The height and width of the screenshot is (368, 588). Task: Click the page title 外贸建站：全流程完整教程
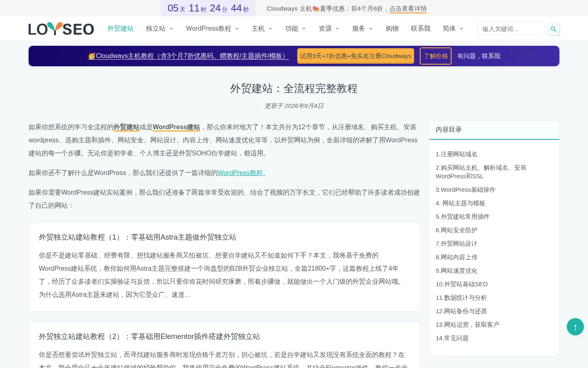tap(294, 89)
